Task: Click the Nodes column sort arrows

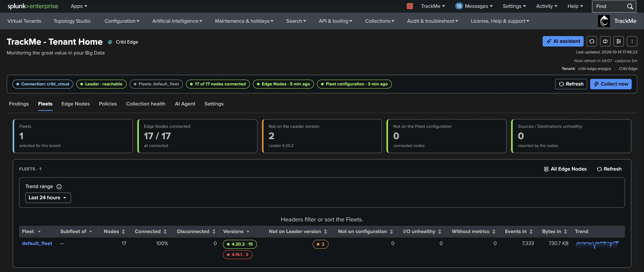Action: [x=123, y=232]
